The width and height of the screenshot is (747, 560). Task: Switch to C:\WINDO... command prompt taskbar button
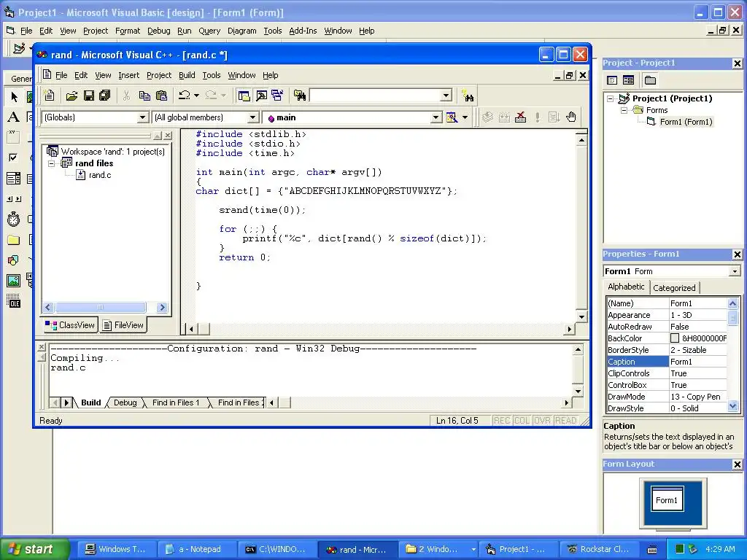pyautogui.click(x=276, y=549)
